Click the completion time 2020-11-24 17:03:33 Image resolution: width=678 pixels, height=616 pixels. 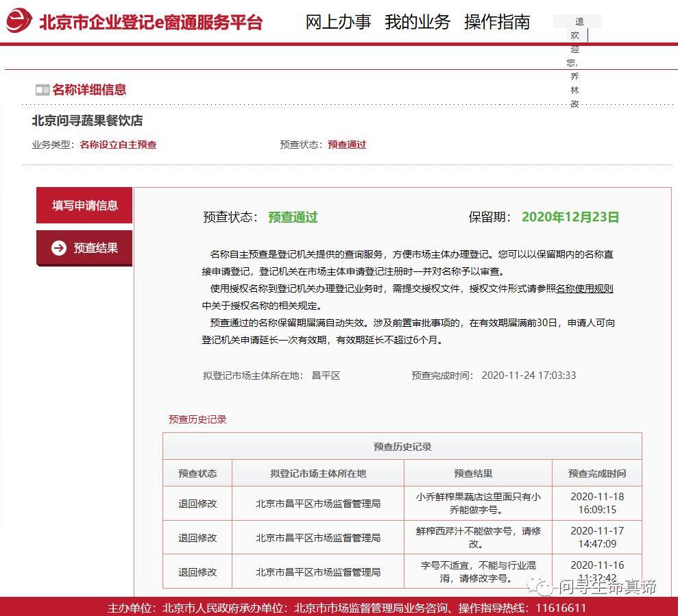(529, 375)
